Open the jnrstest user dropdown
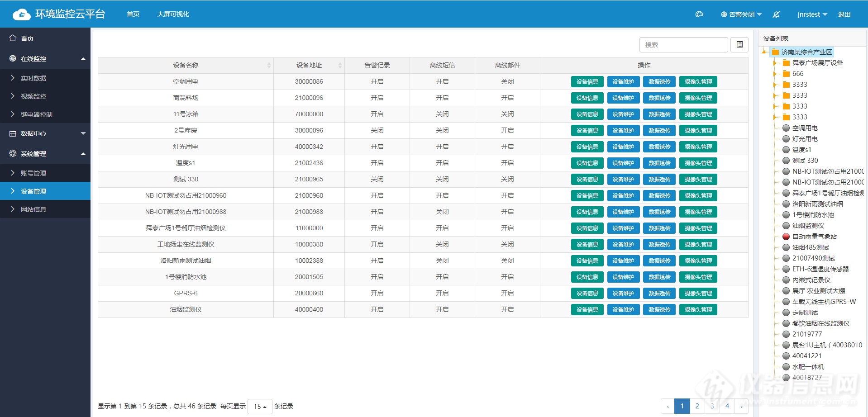The image size is (868, 417). click(x=812, y=14)
